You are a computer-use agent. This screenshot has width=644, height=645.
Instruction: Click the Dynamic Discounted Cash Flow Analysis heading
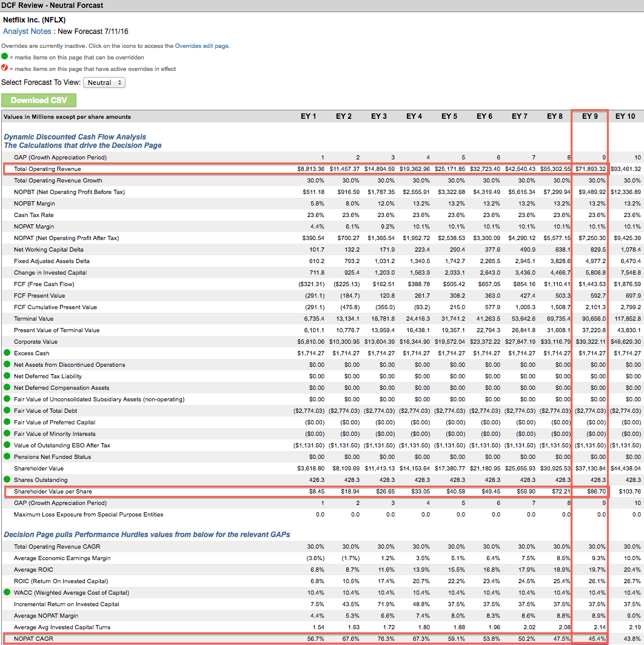[75, 136]
